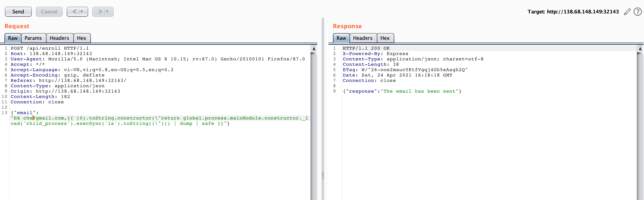The width and height of the screenshot is (644, 200).
Task: Click the Send button
Action: [18, 12]
